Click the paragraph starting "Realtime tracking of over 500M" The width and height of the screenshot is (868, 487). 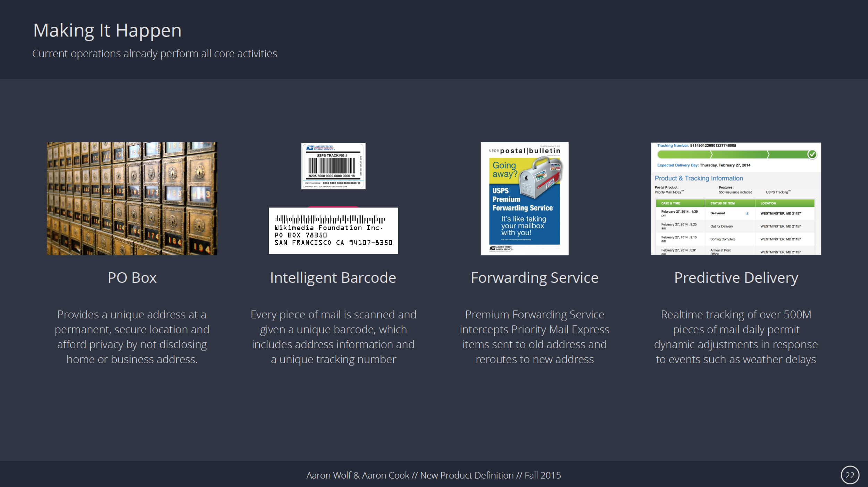[x=736, y=337]
